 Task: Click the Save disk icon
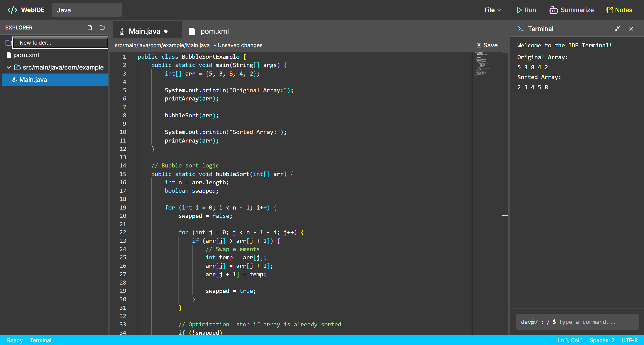click(x=479, y=45)
